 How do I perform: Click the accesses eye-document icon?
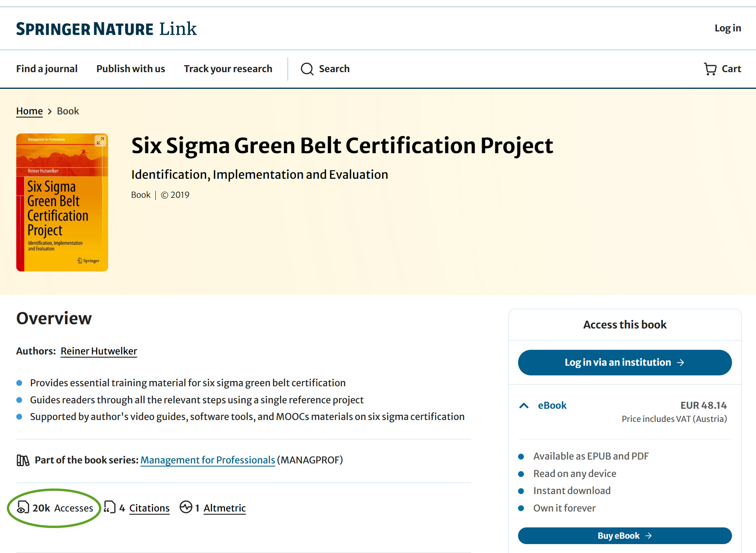pos(23,507)
